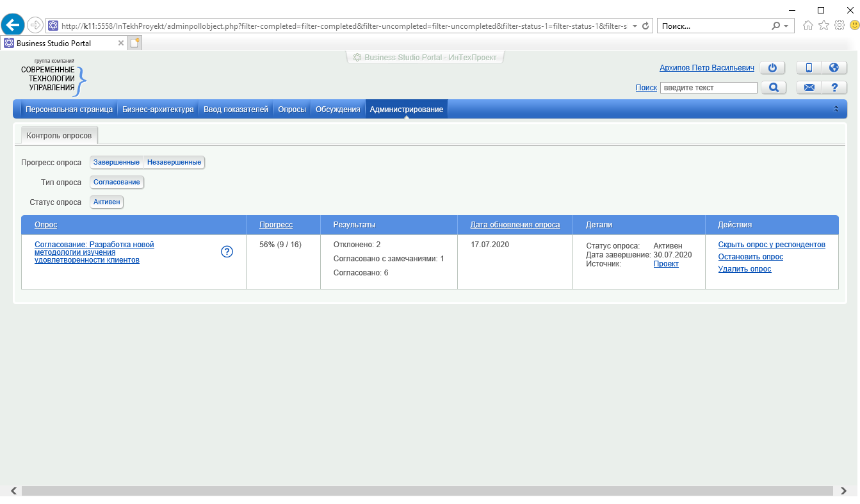The height and width of the screenshot is (504, 860).
Task: Click the globe language icon button
Action: click(x=834, y=68)
